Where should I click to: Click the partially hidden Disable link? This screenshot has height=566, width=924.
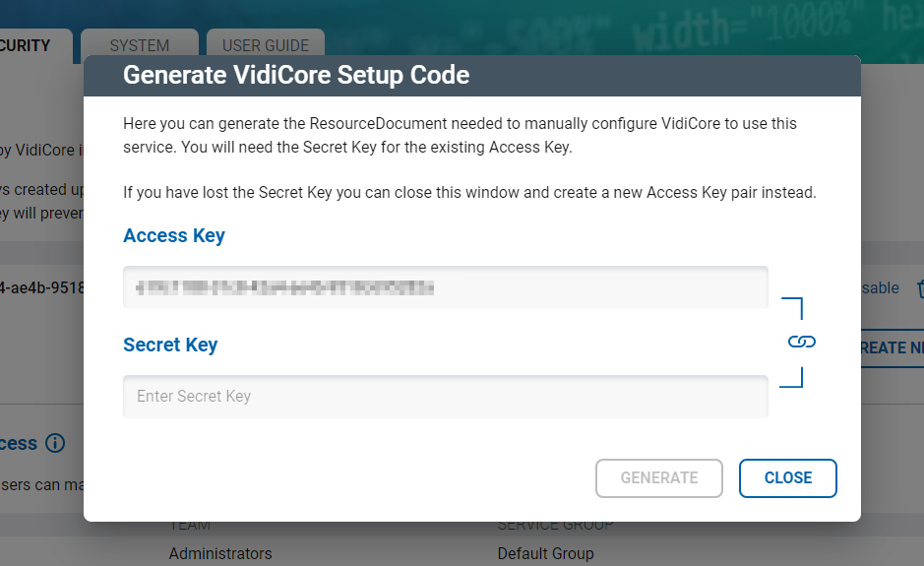880,288
